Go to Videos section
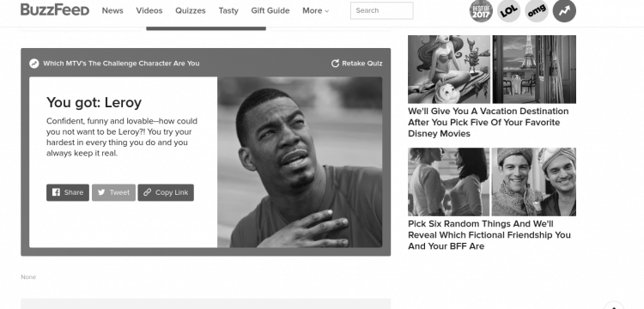644x309 pixels. point(149,10)
